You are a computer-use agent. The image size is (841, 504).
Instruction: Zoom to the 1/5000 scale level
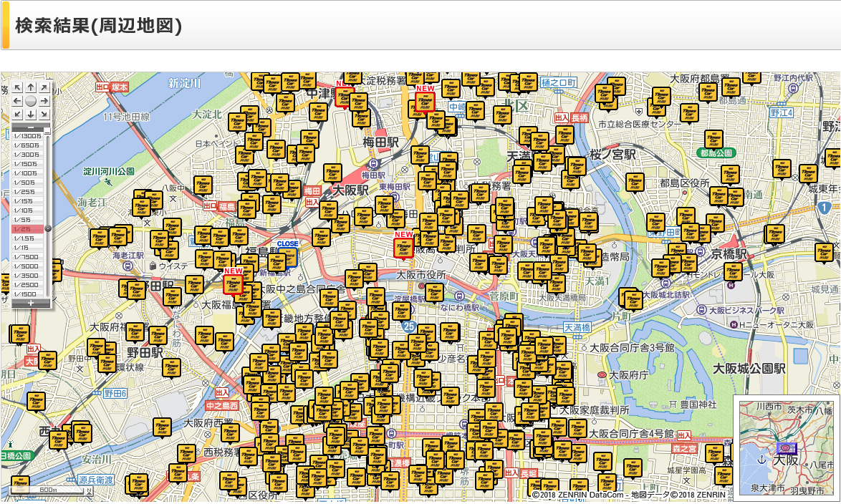(27, 266)
